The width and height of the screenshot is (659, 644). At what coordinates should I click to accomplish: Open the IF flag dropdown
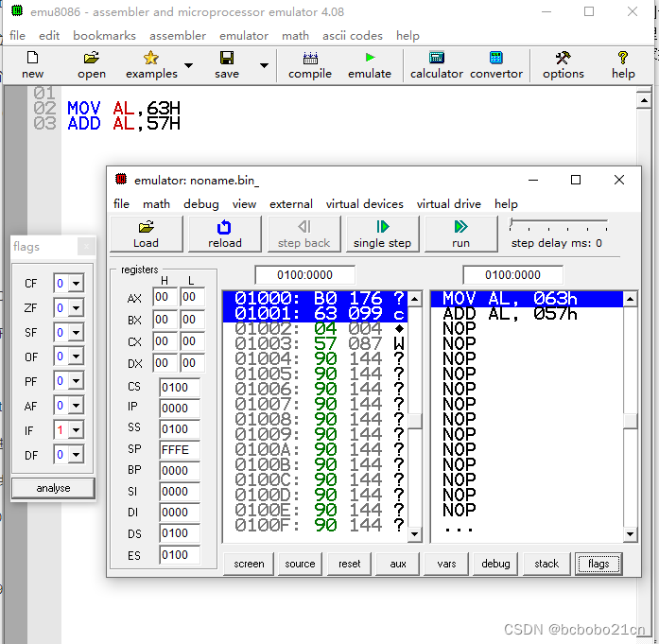tap(76, 430)
